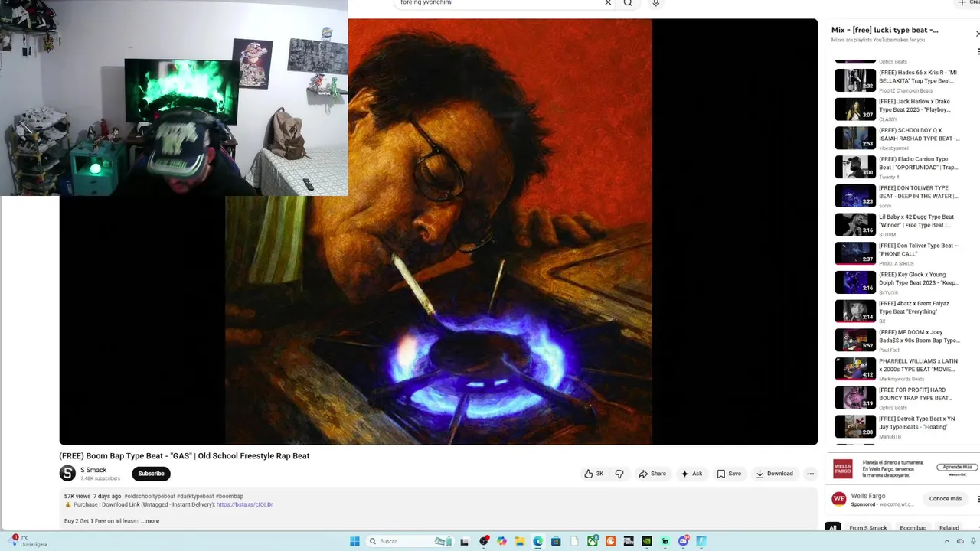
Task: Clear the search box with the X
Action: click(608, 3)
